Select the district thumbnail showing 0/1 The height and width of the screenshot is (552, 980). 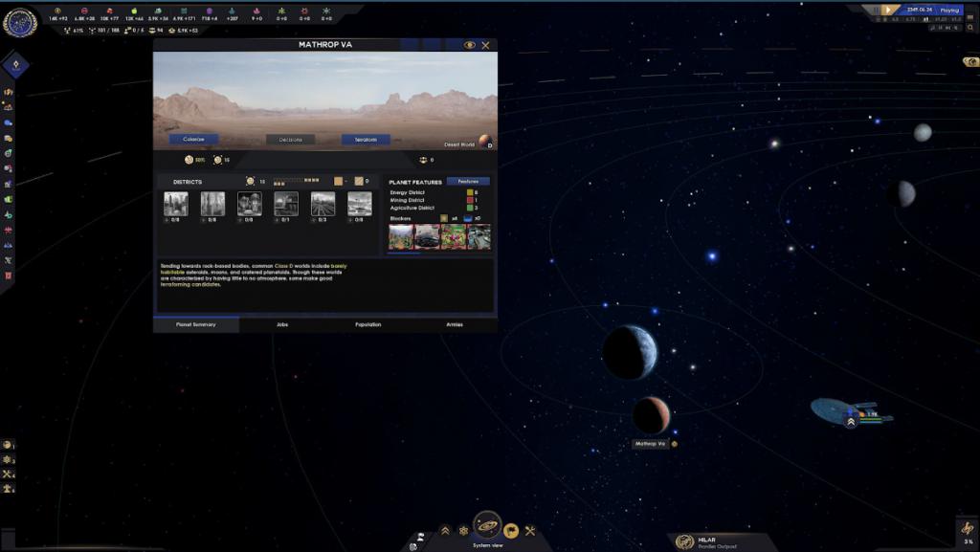click(286, 204)
